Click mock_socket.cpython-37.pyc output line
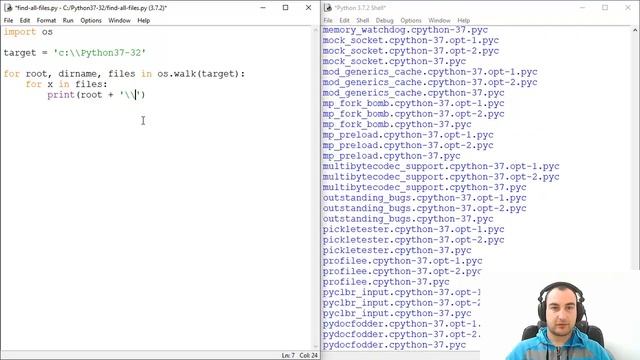The image size is (640, 360). (x=394, y=61)
